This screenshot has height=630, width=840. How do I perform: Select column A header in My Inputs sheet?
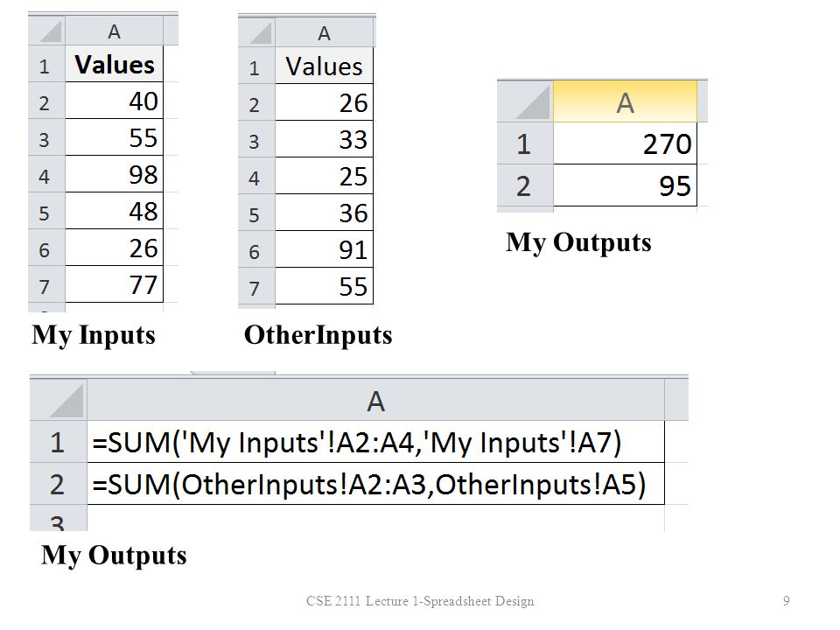114,31
